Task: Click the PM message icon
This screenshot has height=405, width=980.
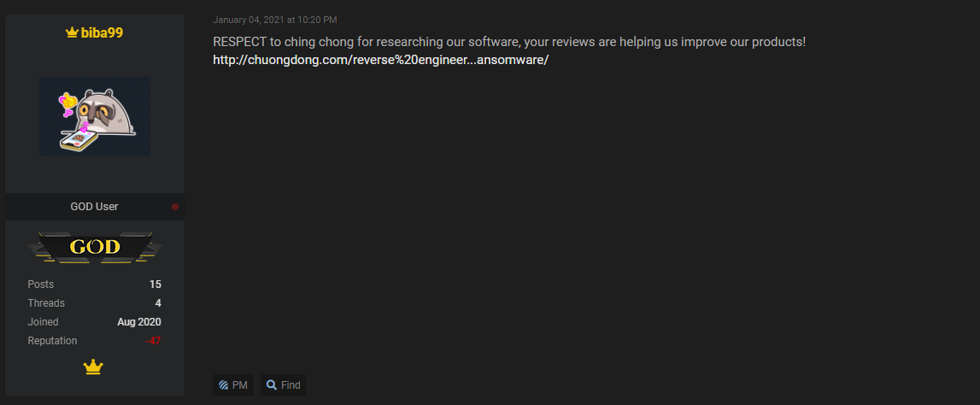Action: pyautogui.click(x=223, y=385)
